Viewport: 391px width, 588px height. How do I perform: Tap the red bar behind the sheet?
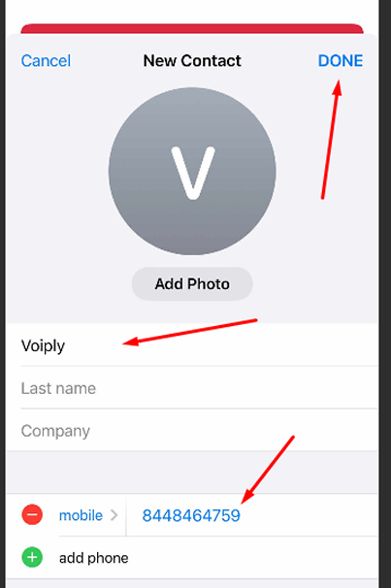[192, 28]
